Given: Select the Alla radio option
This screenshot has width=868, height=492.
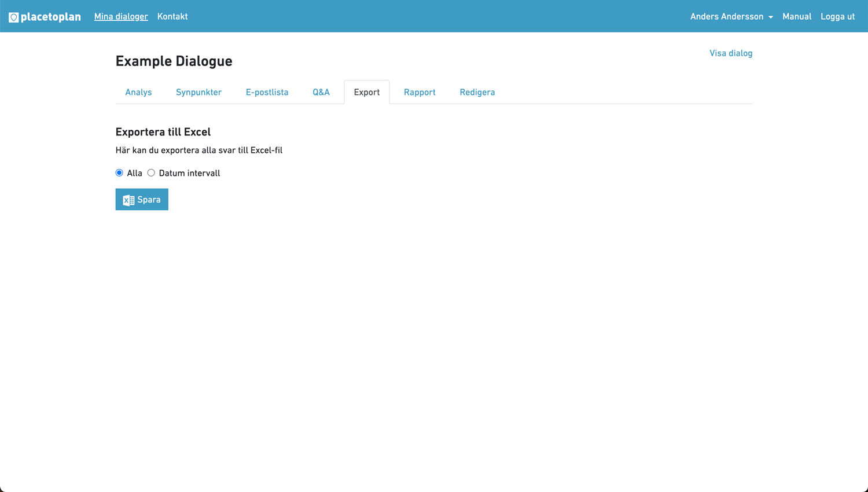Looking at the screenshot, I should click(x=119, y=173).
